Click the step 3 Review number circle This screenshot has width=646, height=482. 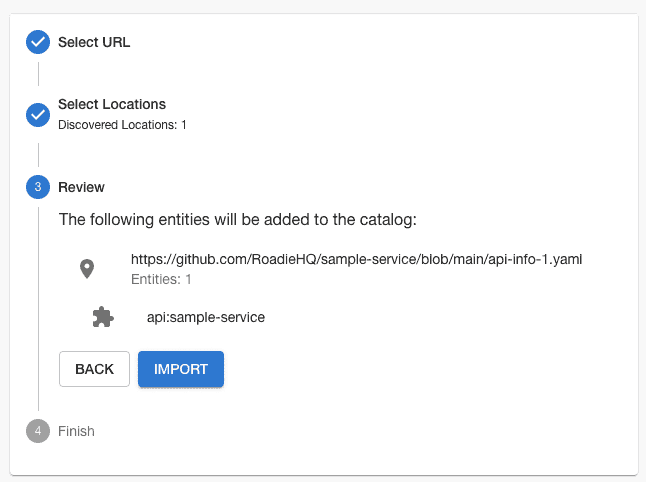[x=38, y=187]
